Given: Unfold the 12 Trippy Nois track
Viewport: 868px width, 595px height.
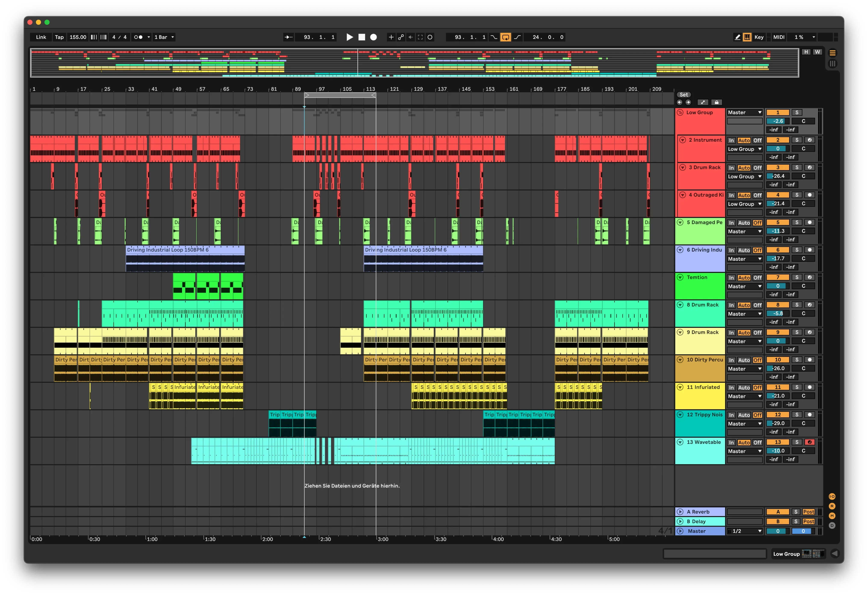Looking at the screenshot, I should [x=680, y=415].
